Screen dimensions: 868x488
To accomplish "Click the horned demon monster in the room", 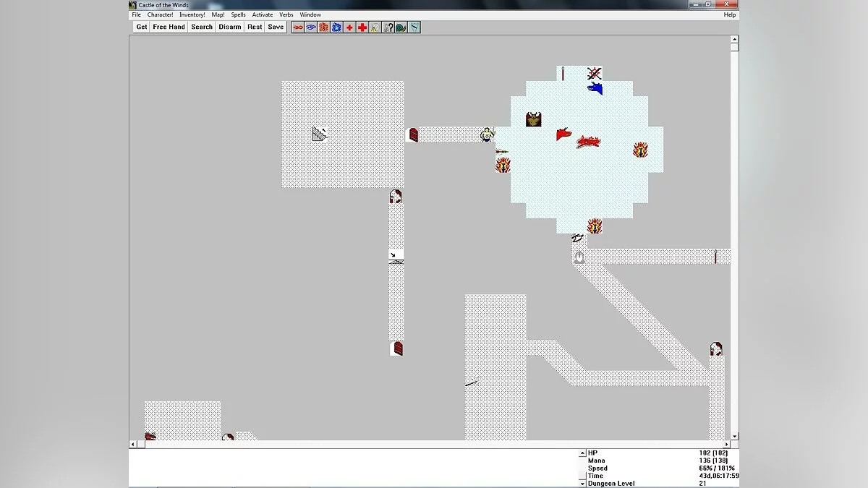I will (534, 119).
